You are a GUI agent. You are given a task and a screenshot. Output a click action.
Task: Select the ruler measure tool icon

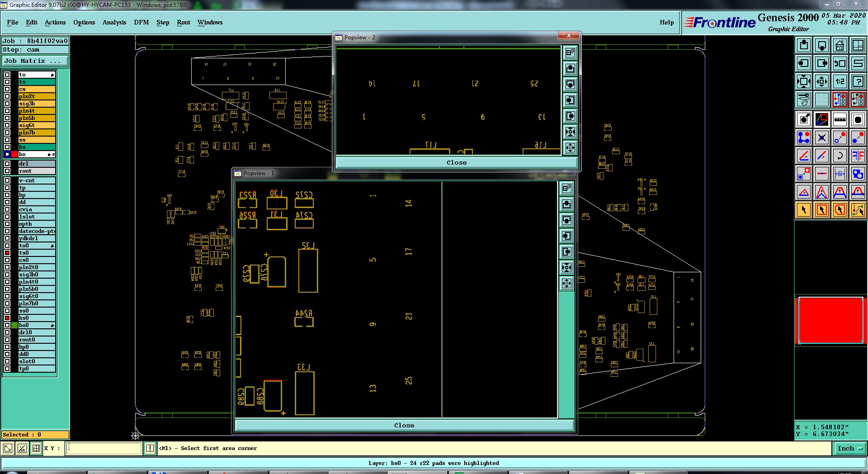click(x=840, y=119)
